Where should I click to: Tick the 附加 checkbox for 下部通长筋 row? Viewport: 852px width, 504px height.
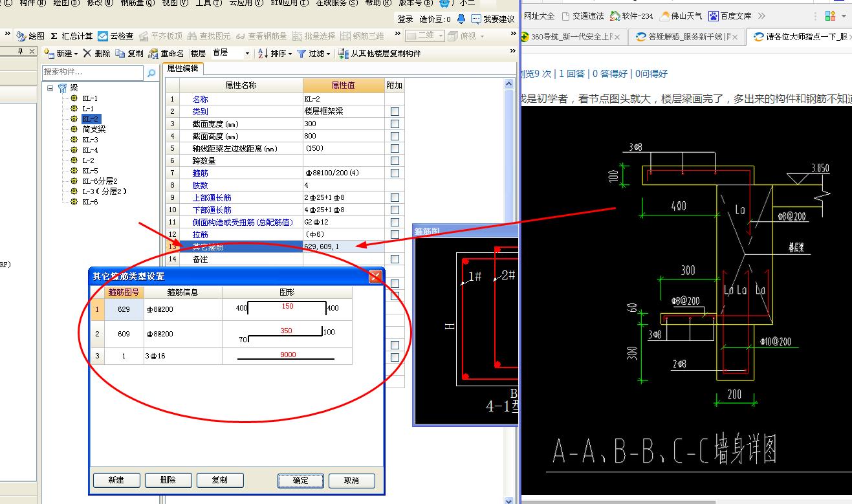tap(395, 210)
